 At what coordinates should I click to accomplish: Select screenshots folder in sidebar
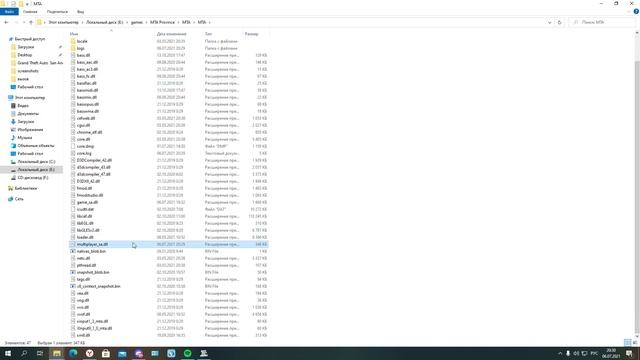tap(28, 71)
